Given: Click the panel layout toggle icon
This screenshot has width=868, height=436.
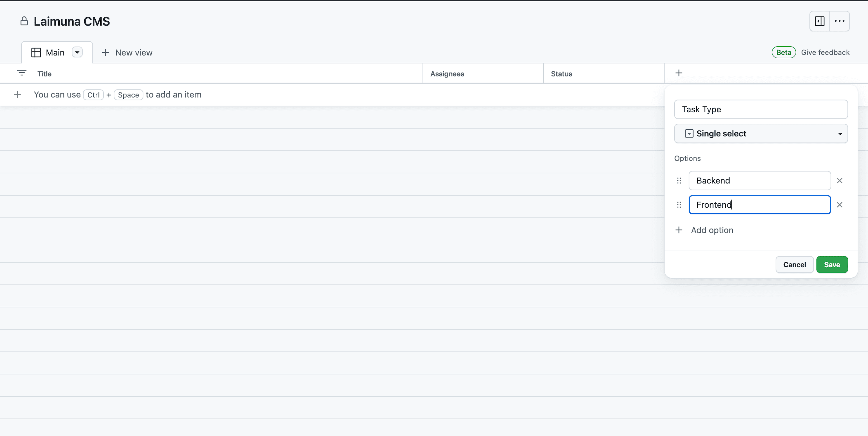Looking at the screenshot, I should [x=820, y=21].
